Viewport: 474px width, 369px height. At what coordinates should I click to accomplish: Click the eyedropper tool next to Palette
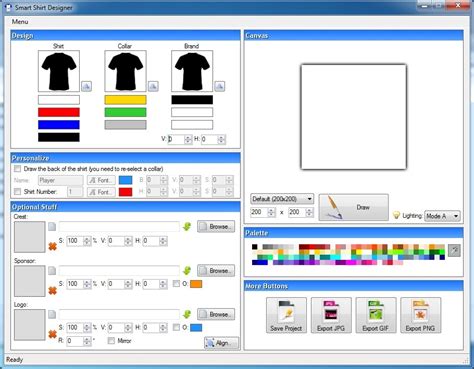454,250
